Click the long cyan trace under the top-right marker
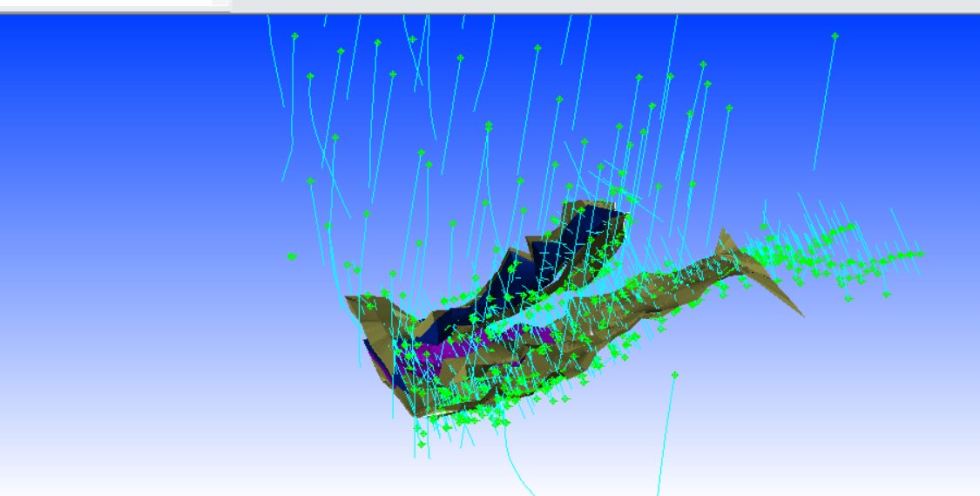The height and width of the screenshot is (496, 980). (x=824, y=105)
